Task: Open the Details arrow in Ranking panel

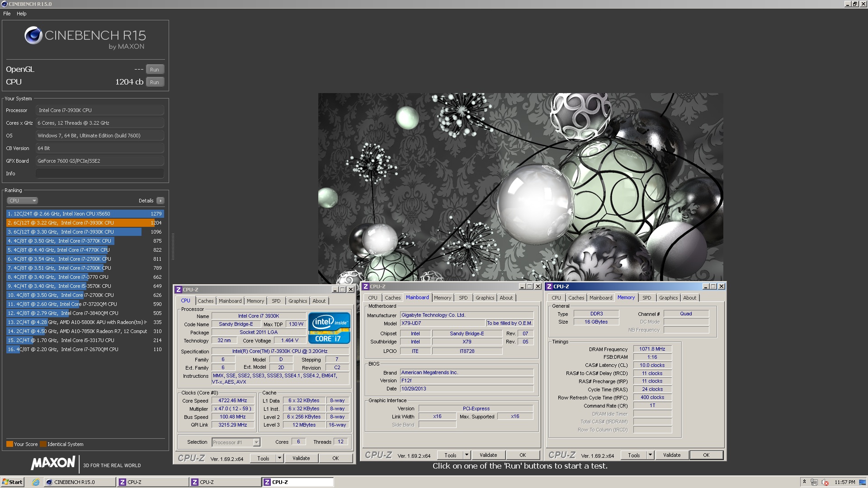Action: (x=160, y=201)
